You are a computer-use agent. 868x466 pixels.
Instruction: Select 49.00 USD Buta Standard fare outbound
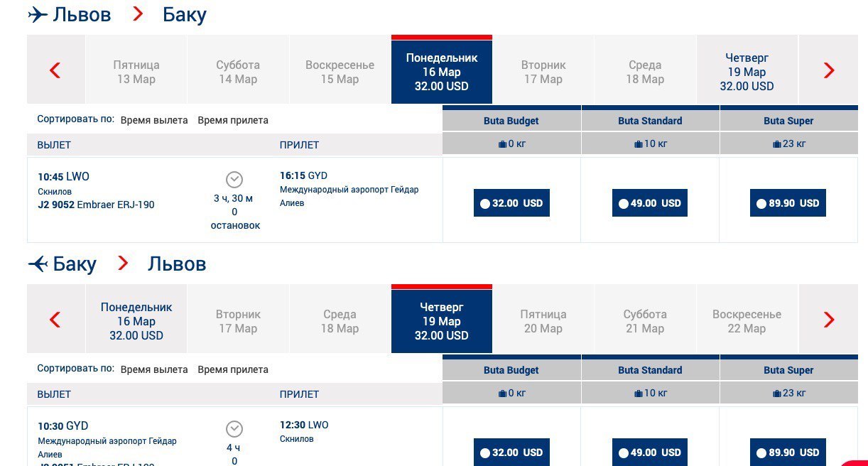[650, 203]
